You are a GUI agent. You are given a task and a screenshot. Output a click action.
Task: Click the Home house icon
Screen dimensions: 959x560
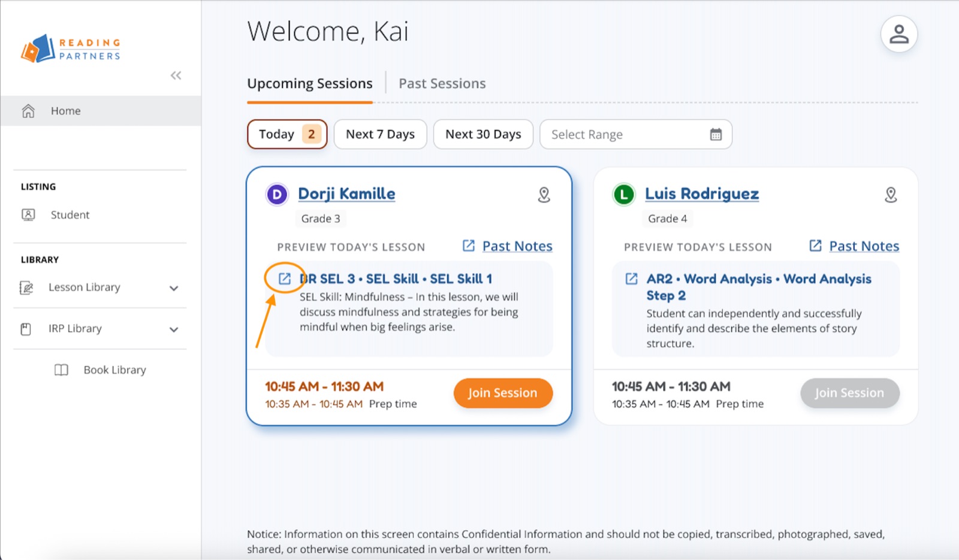pos(28,111)
